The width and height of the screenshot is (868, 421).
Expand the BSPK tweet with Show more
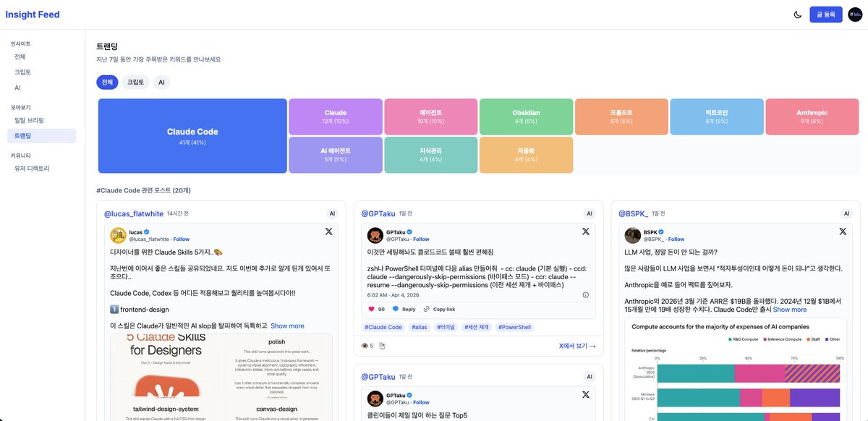(790, 310)
